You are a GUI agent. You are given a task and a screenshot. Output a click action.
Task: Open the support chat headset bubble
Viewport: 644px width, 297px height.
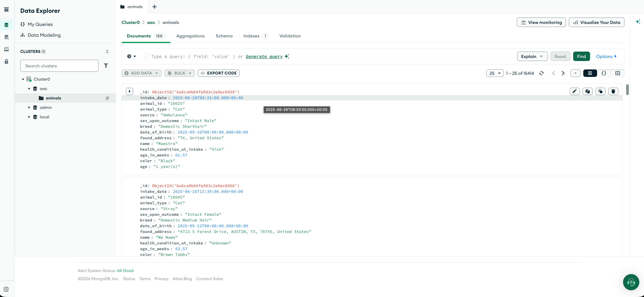pos(631,282)
